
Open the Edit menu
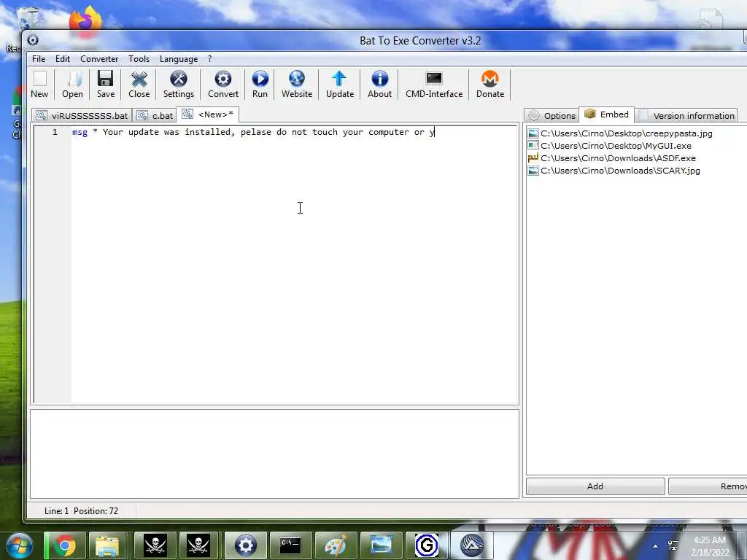63,59
